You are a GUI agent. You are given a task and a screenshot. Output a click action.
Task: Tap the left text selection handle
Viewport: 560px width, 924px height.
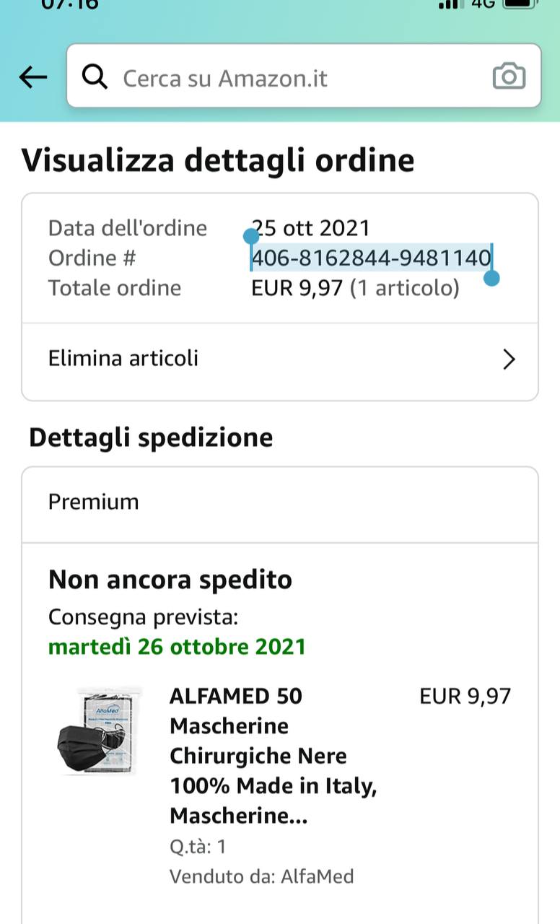tap(251, 237)
